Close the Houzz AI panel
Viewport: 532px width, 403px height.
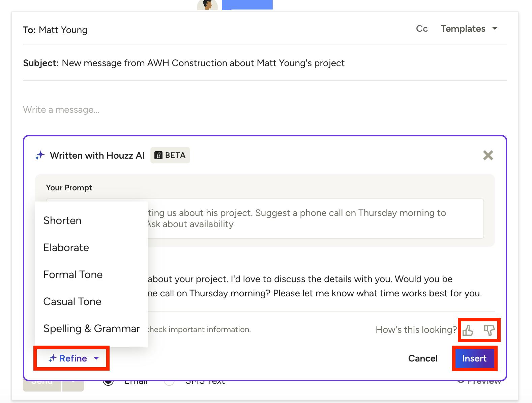coord(488,155)
